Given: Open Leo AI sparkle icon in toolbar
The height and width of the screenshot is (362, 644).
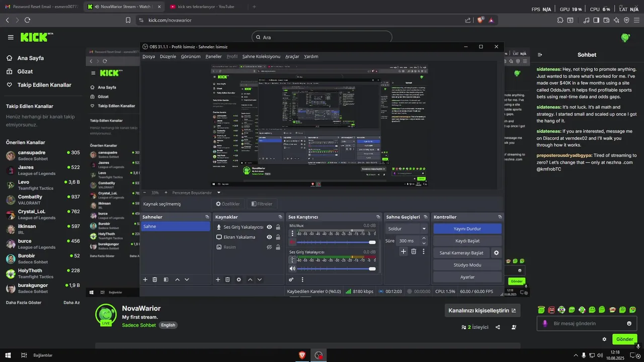Looking at the screenshot, I should click(616, 20).
